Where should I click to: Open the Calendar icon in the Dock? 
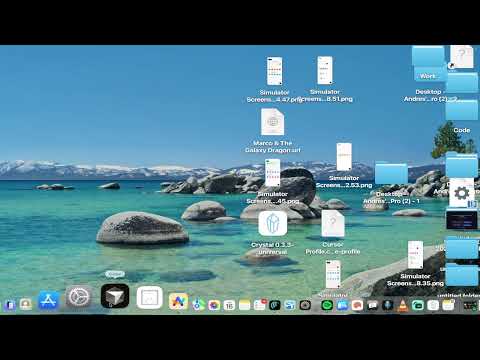229,305
